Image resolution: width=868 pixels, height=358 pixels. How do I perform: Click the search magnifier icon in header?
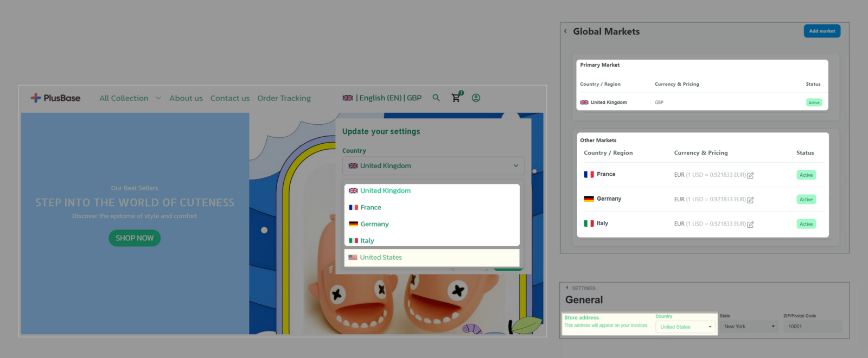(436, 98)
